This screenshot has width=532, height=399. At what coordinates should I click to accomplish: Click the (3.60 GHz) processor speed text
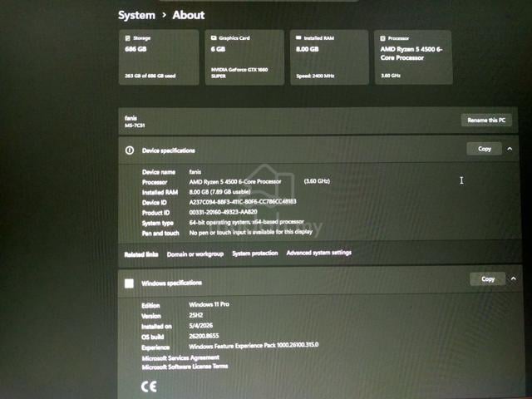317,181
